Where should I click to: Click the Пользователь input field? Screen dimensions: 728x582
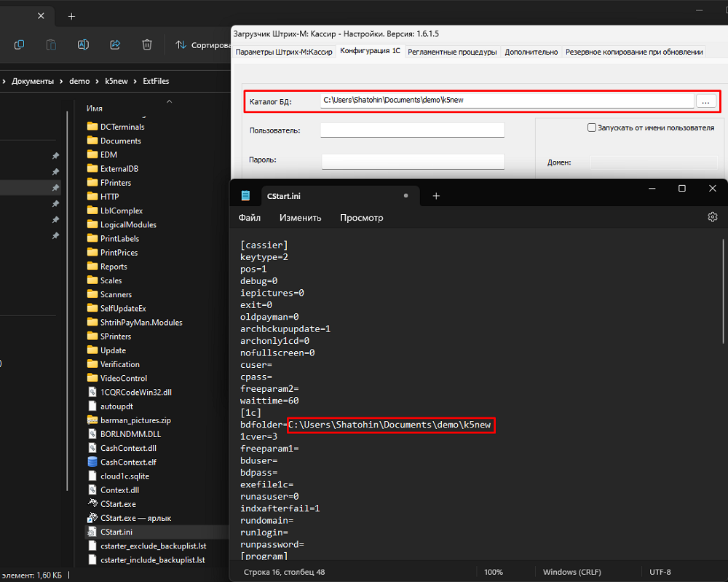(x=412, y=130)
